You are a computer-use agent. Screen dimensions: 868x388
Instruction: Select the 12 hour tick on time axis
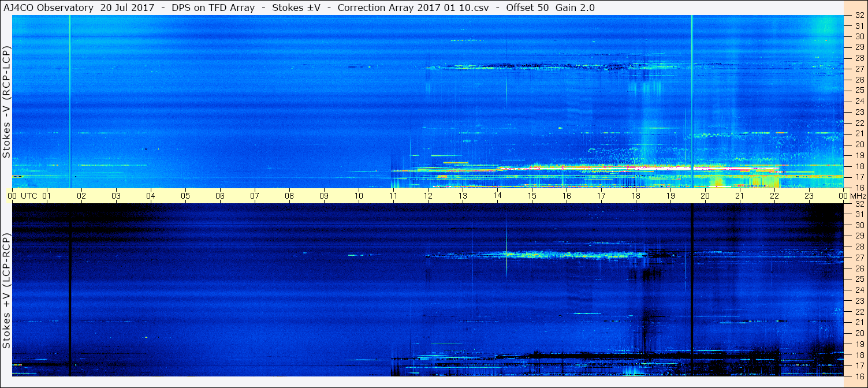pyautogui.click(x=428, y=196)
